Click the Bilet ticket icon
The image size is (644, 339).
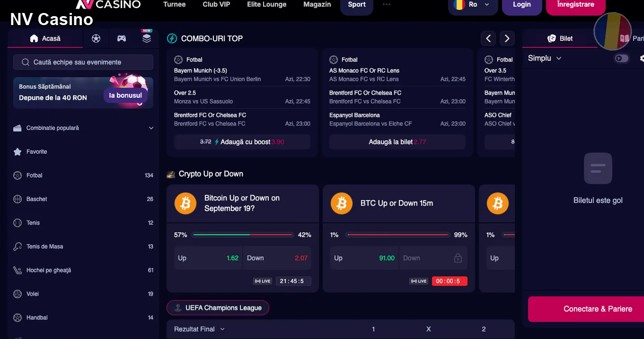coord(552,39)
